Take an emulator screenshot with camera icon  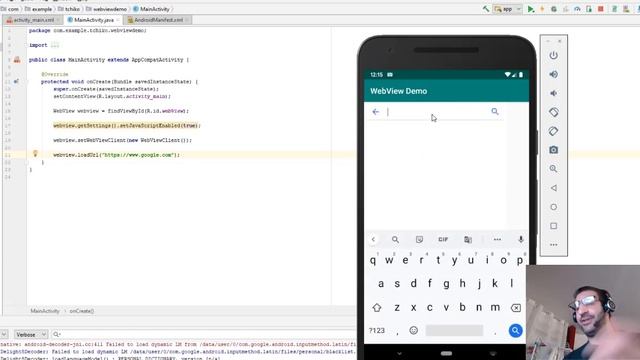(553, 150)
